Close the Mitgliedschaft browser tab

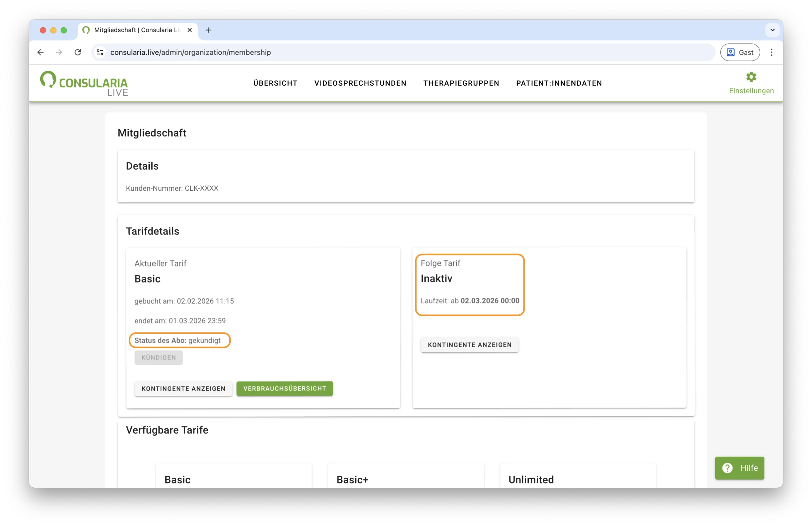pos(190,30)
